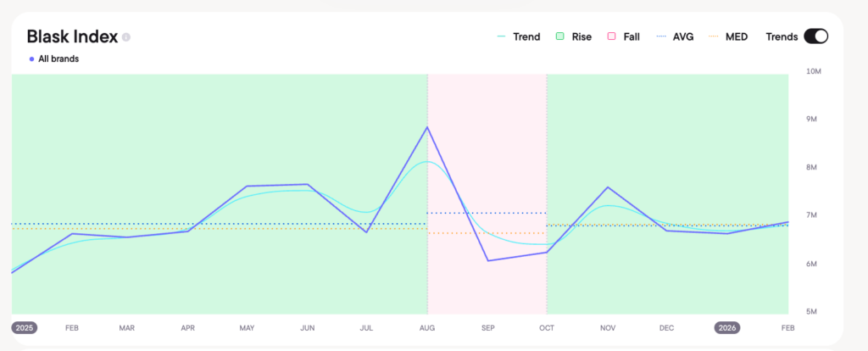
Task: Click the OCT label on the x-axis
Action: point(547,327)
